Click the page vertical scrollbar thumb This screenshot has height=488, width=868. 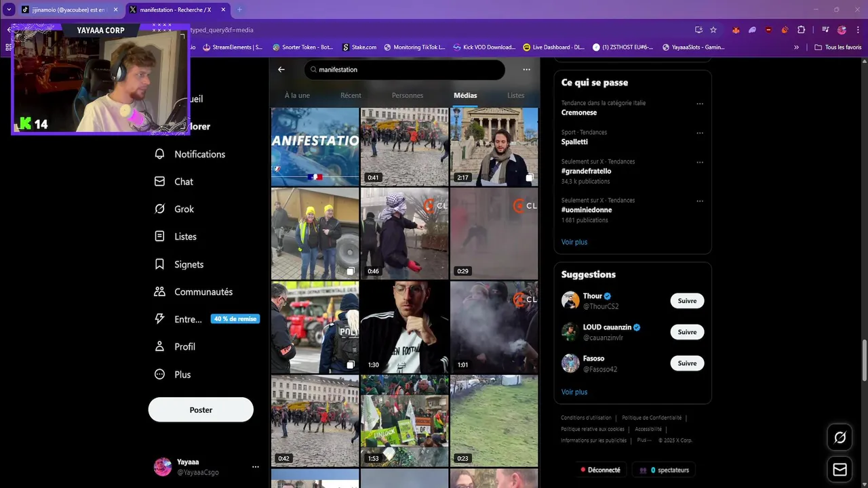coord(864,359)
